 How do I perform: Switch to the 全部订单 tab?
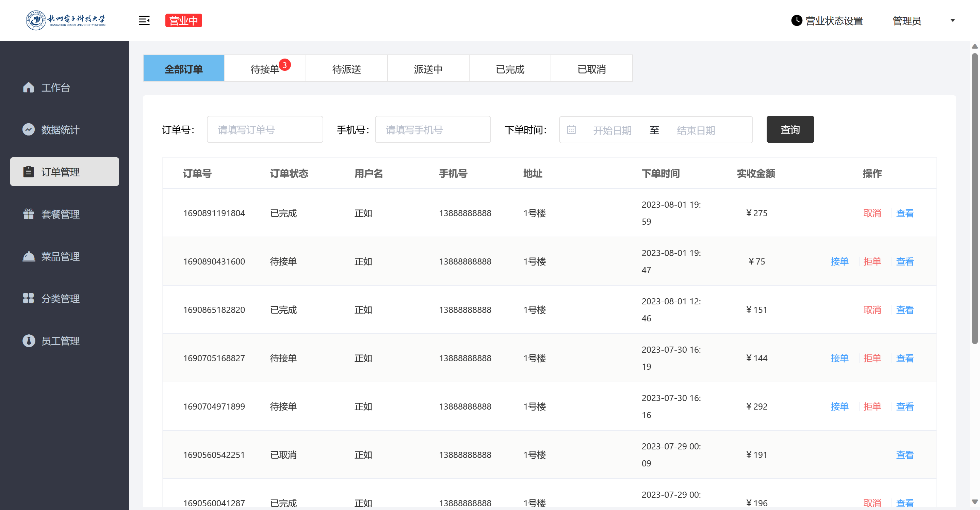[x=184, y=68]
